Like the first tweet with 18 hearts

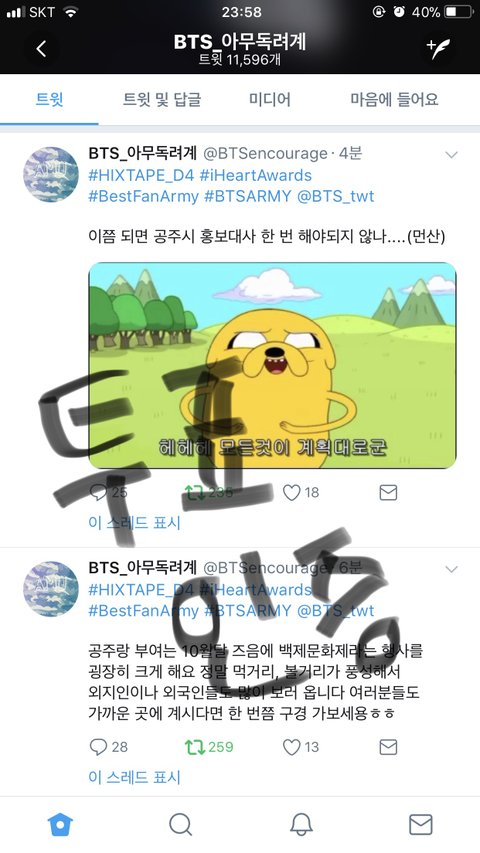pos(292,493)
